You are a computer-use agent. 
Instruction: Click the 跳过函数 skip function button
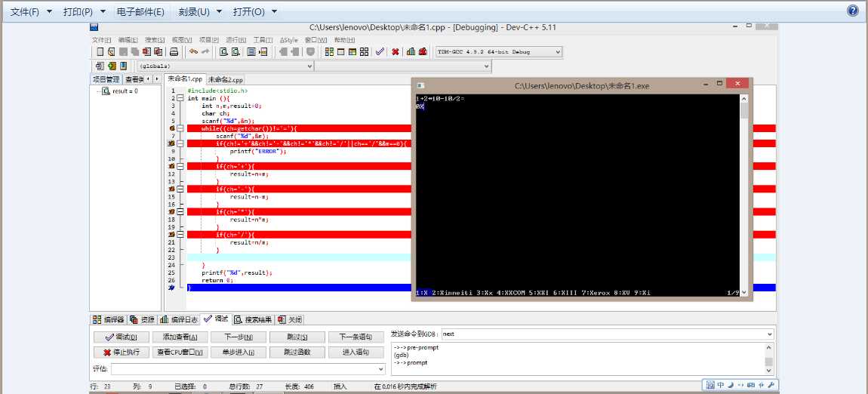[297, 352]
